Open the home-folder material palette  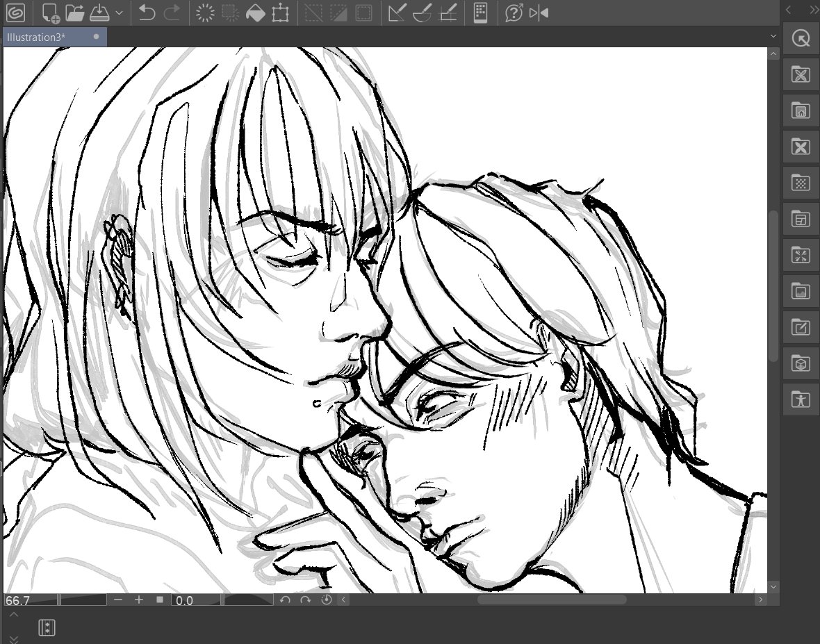click(801, 111)
